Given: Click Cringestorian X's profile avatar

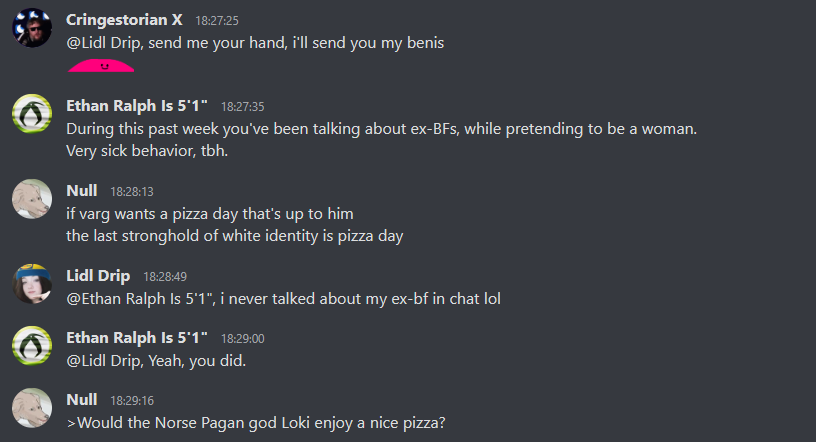Looking at the screenshot, I should 32,29.
